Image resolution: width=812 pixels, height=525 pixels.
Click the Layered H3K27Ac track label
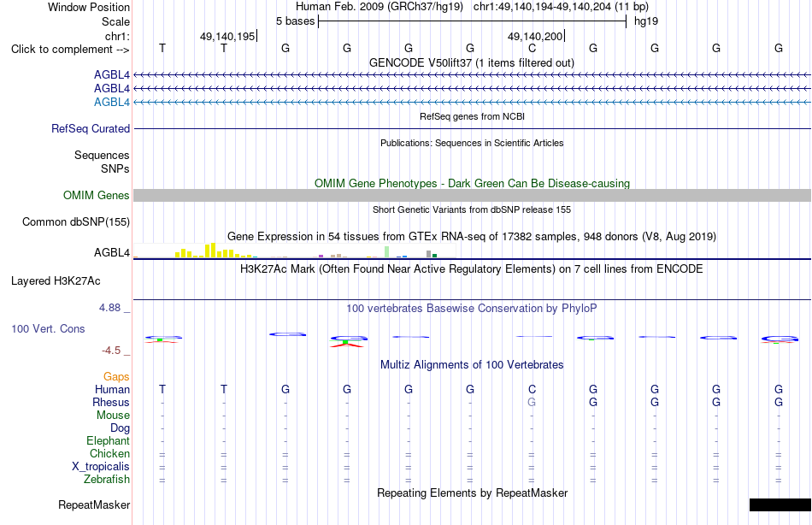click(56, 281)
